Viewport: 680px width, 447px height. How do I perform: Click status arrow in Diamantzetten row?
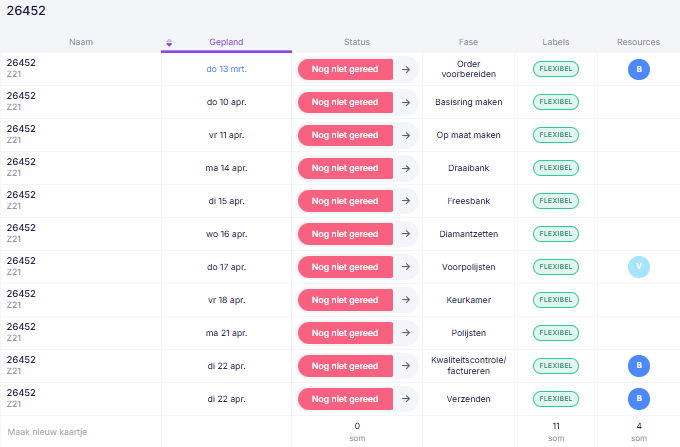pos(406,234)
